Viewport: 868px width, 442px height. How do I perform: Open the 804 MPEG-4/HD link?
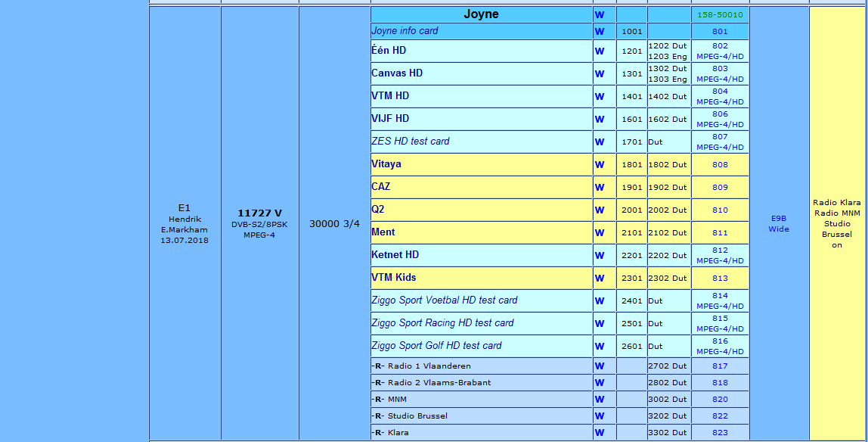[720, 96]
